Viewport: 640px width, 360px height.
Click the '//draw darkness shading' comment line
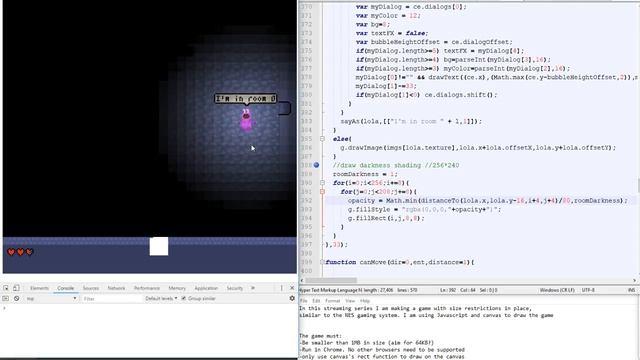pyautogui.click(x=396, y=165)
